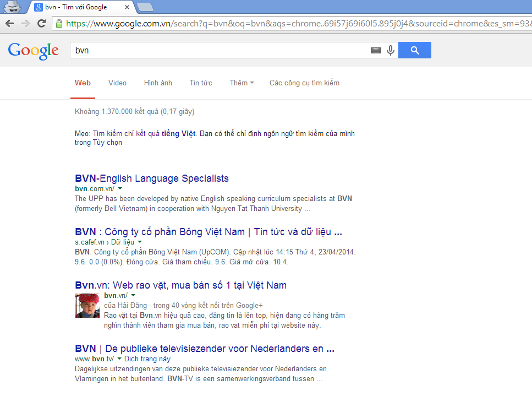Expand the Thêm dropdown menu
This screenshot has width=532, height=396.
[242, 83]
